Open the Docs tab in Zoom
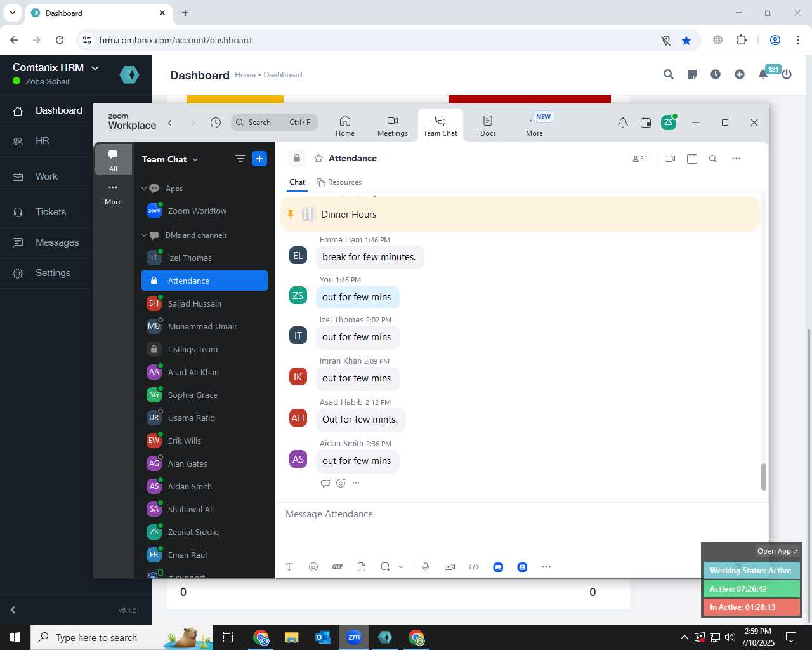Viewport: 812px width, 650px height. click(488, 125)
